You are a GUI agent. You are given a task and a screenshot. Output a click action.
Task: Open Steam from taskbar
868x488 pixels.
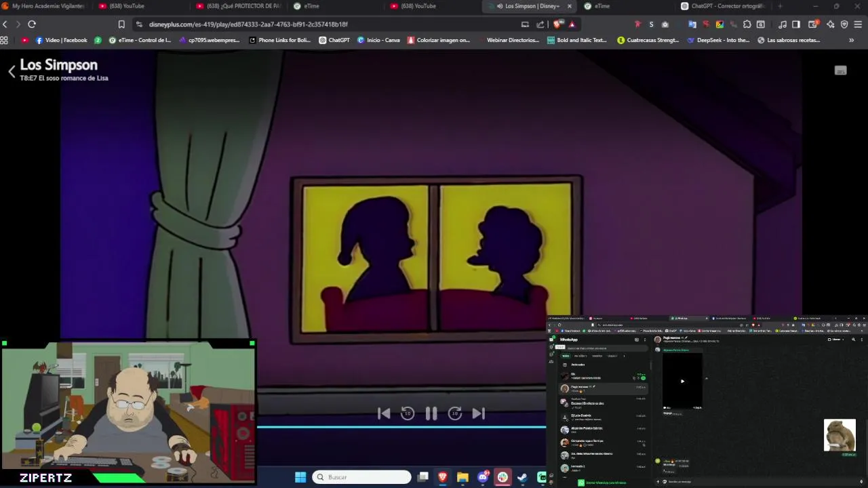coord(522,477)
